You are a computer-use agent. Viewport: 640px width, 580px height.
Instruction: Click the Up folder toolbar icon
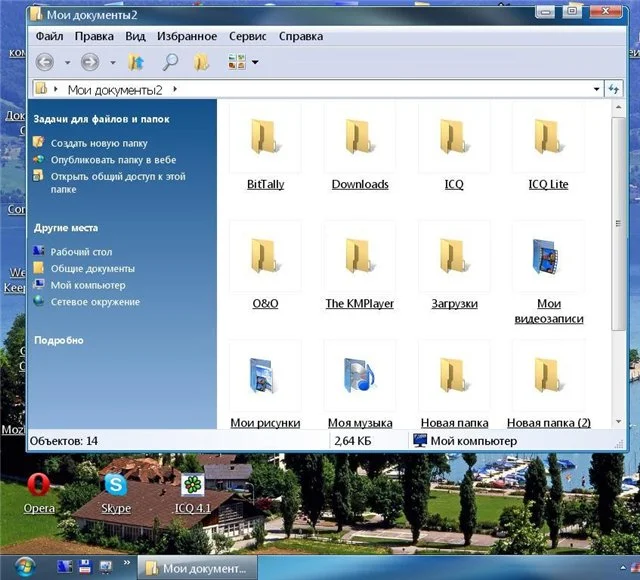(x=136, y=62)
